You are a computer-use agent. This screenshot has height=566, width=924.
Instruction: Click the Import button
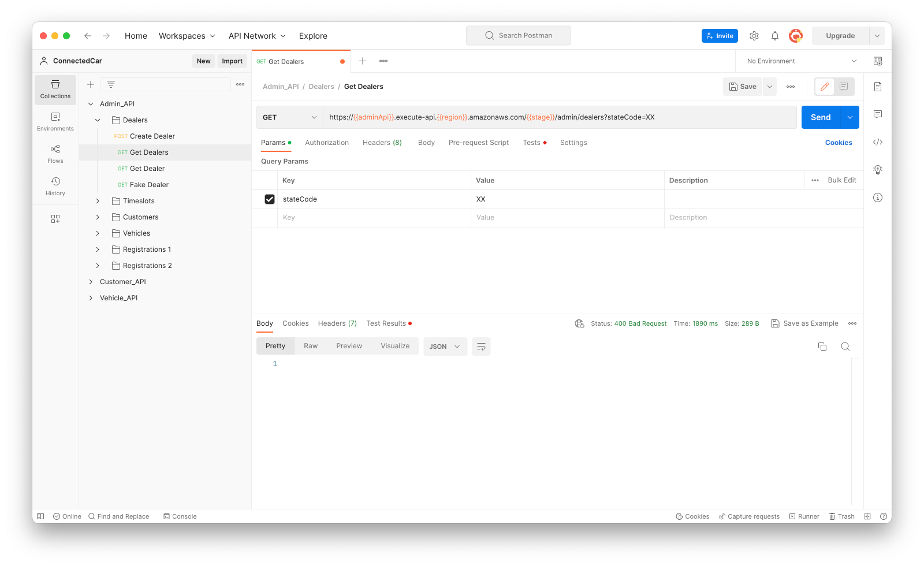click(x=232, y=61)
